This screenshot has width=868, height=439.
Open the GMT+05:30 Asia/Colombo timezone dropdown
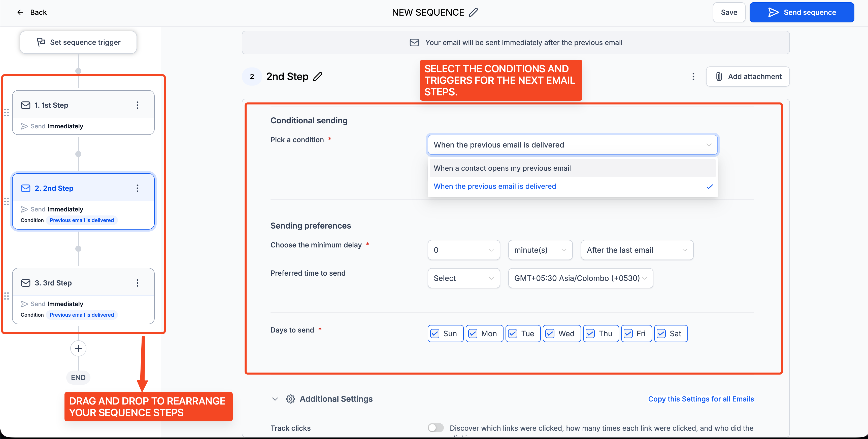click(580, 278)
